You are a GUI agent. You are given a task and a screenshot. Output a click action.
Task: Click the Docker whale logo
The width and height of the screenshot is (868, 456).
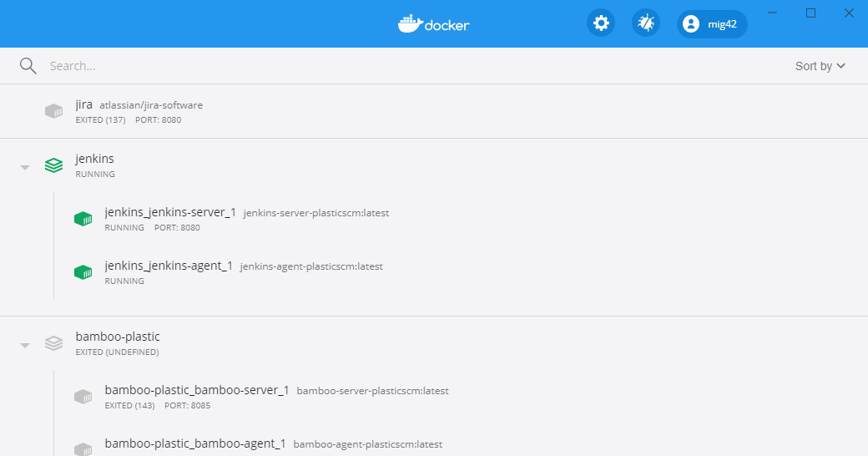click(433, 24)
